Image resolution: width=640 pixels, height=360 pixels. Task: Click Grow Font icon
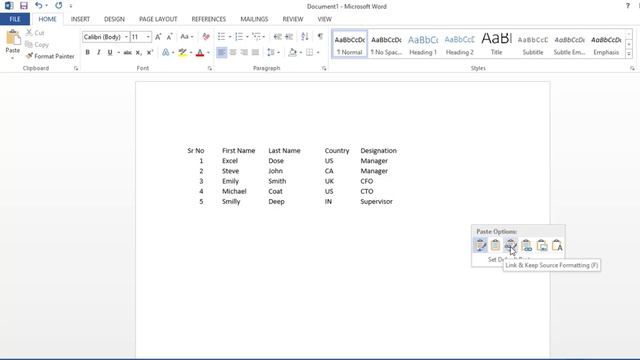(x=158, y=37)
